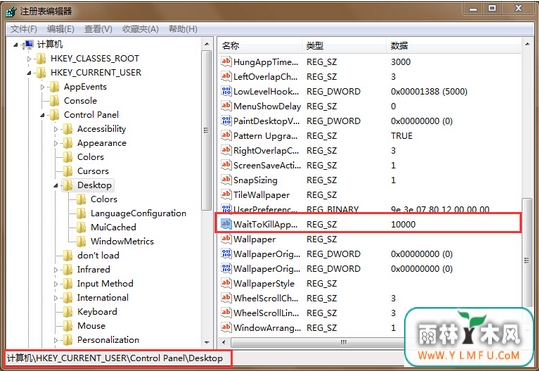Click the LowLevelHook DWORD value icon
Image resolution: width=539 pixels, height=372 pixels.
[x=226, y=91]
